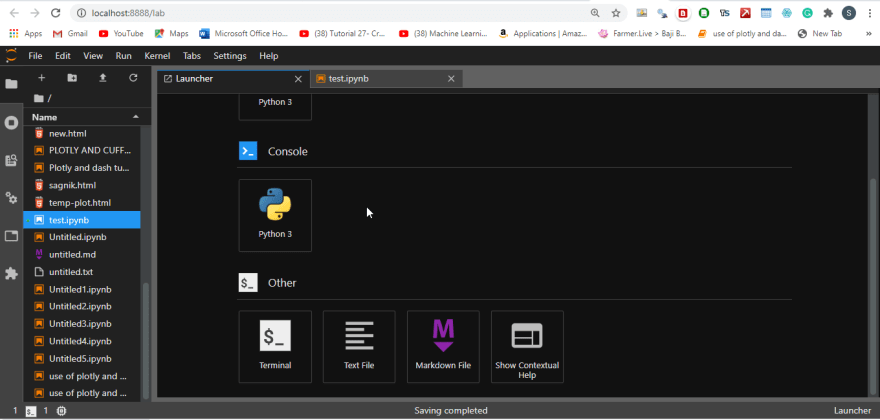Open the Help menu

(269, 56)
